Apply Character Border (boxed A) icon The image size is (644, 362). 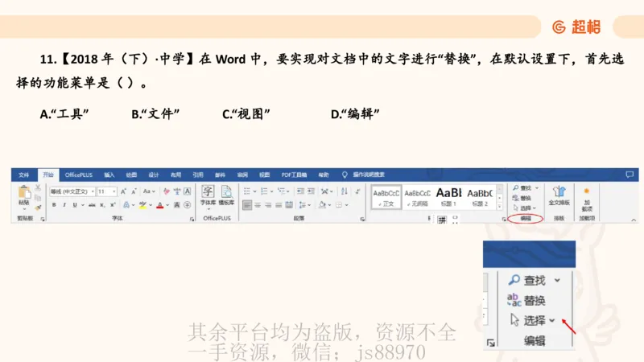pyautogui.click(x=188, y=191)
